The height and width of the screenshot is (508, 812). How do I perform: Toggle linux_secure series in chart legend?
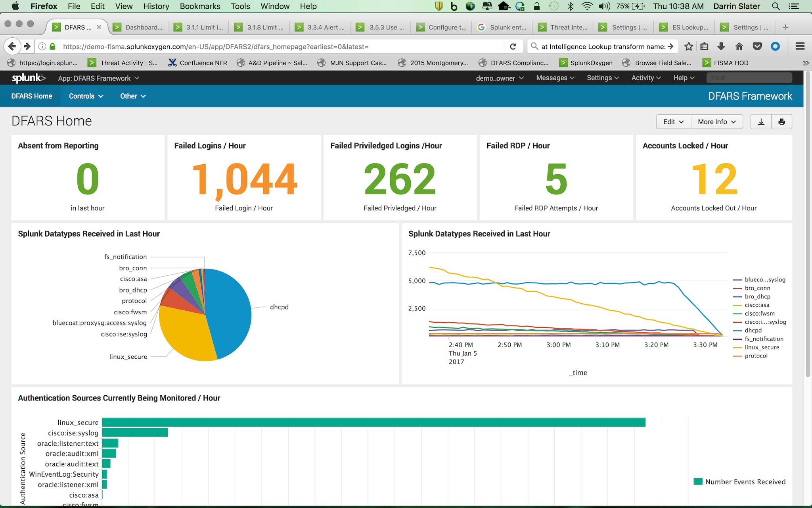761,347
